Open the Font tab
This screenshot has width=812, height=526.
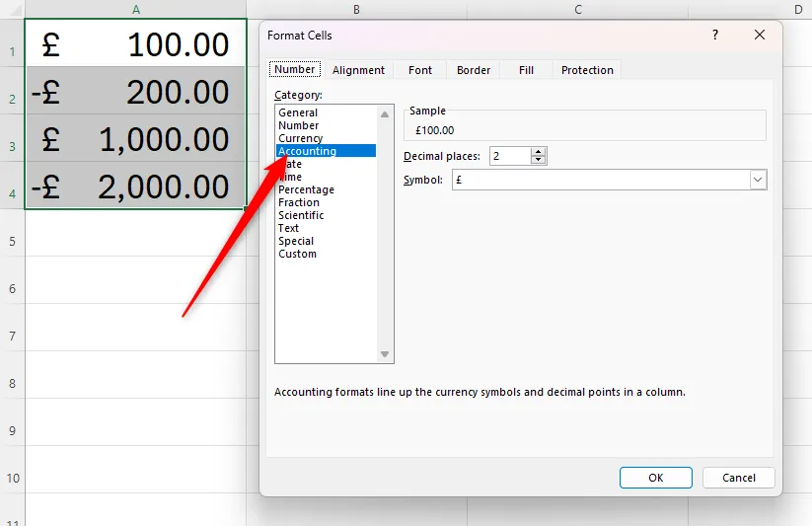tap(420, 70)
